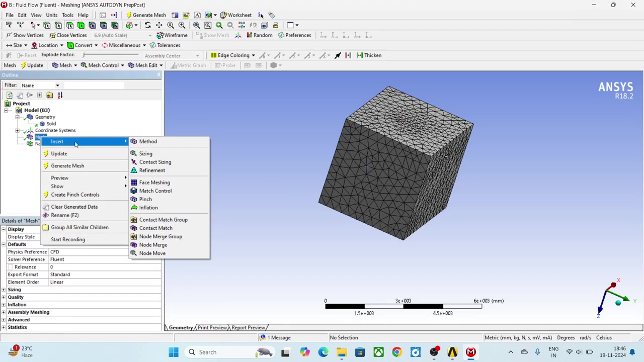Open Google Chrome from the taskbar
This screenshot has width=644, height=362.
[x=397, y=352]
